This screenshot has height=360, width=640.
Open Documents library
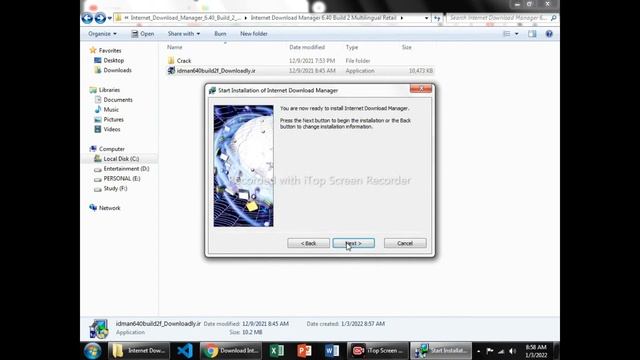coord(118,100)
